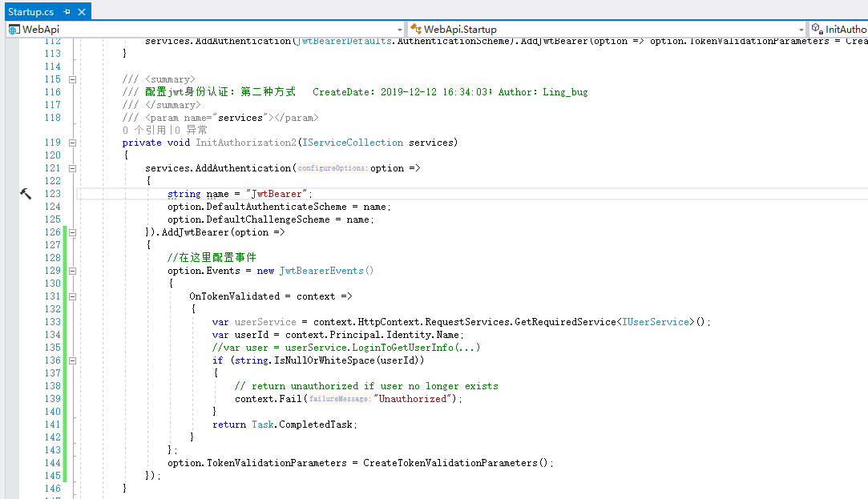
Task: Pin the Startup.cs tab
Action: [x=67, y=12]
